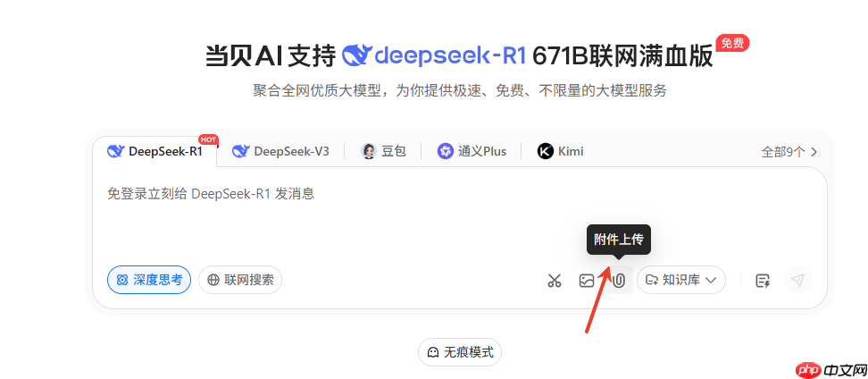The image size is (868, 379).
Task: Click the scissors screenshot icon
Action: (555, 281)
